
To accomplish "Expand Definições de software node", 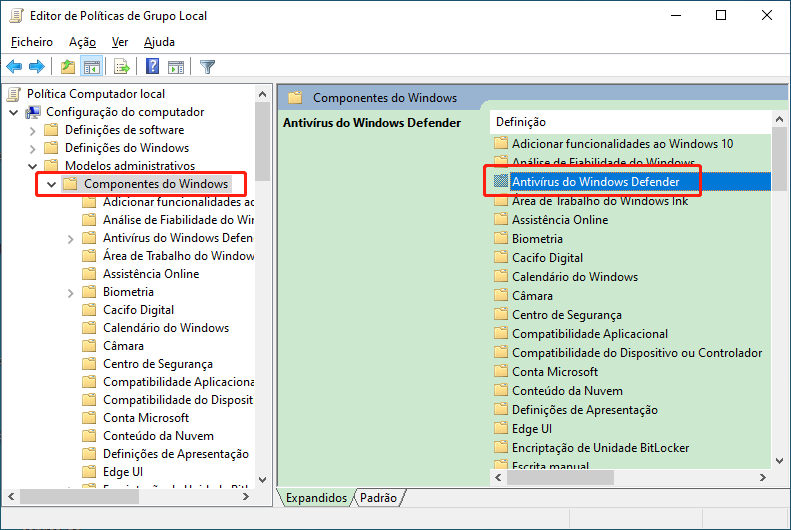I will 33,131.
